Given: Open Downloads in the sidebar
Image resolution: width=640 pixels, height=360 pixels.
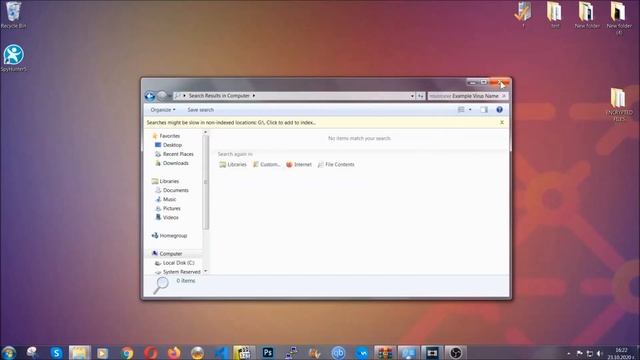Looking at the screenshot, I should (171, 163).
